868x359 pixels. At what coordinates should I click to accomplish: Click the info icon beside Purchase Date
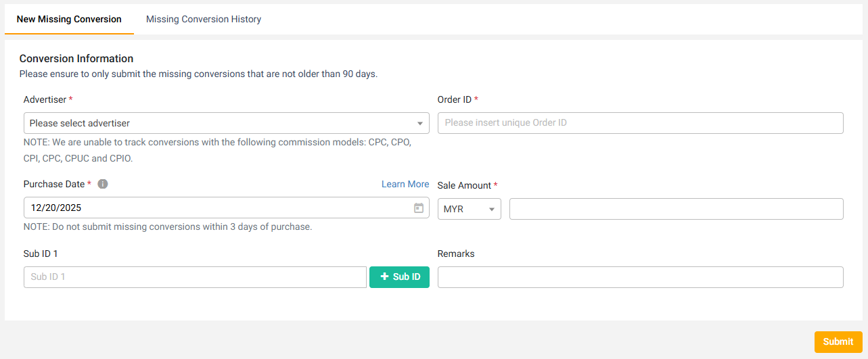click(x=103, y=184)
